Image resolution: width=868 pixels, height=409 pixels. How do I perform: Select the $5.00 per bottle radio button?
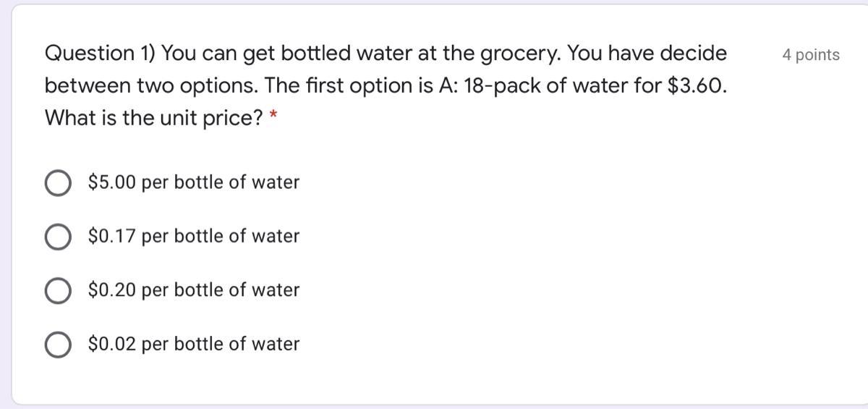[x=58, y=183]
